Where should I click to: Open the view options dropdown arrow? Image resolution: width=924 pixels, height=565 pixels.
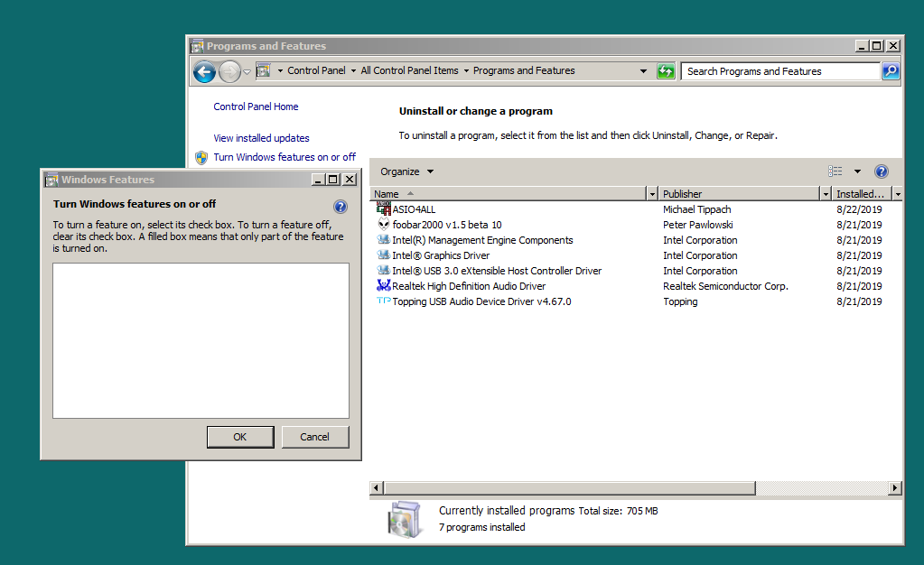click(857, 171)
